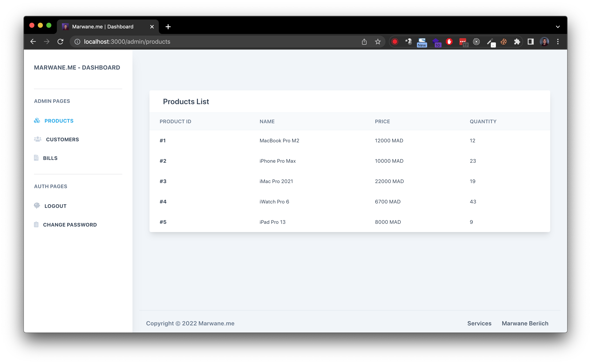591x364 pixels.
Task: Open the Chrome profile avatar menu
Action: [544, 42]
